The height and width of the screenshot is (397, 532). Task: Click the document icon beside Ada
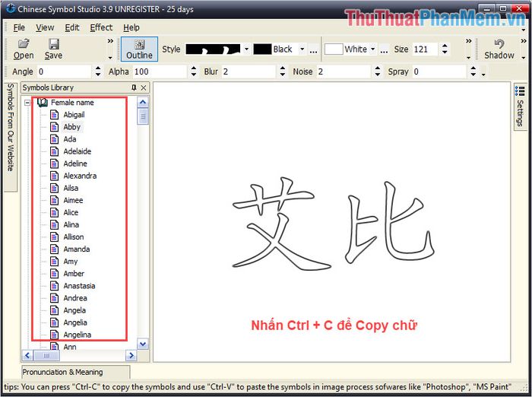[54, 139]
